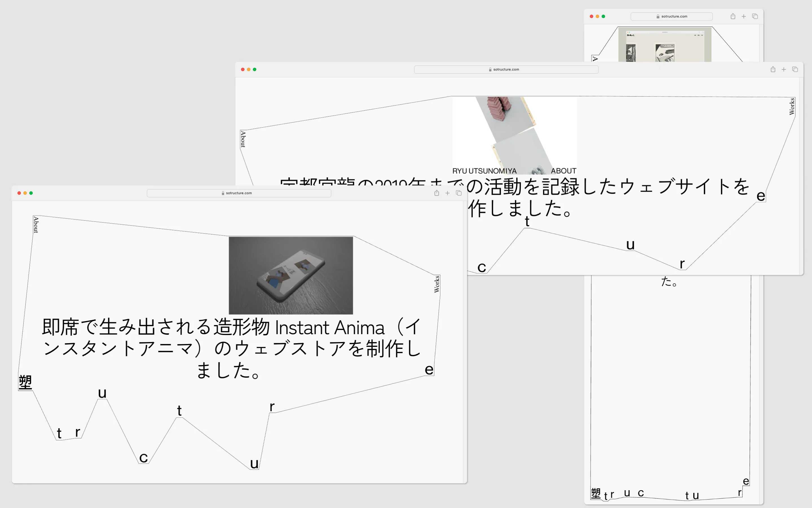812x508 pixels.
Task: Click the letter 'c' in middle window
Action: (x=482, y=268)
